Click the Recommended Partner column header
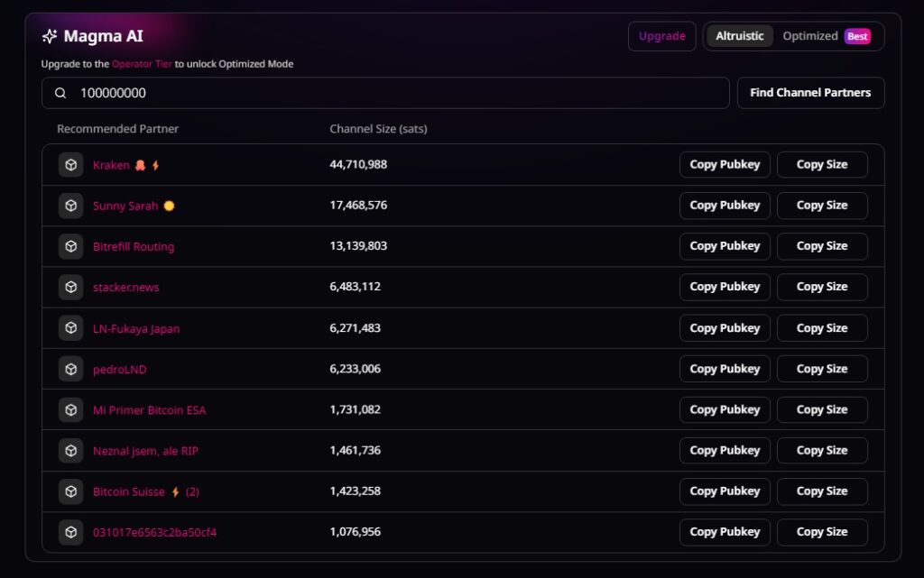The height and width of the screenshot is (578, 924). (x=117, y=129)
